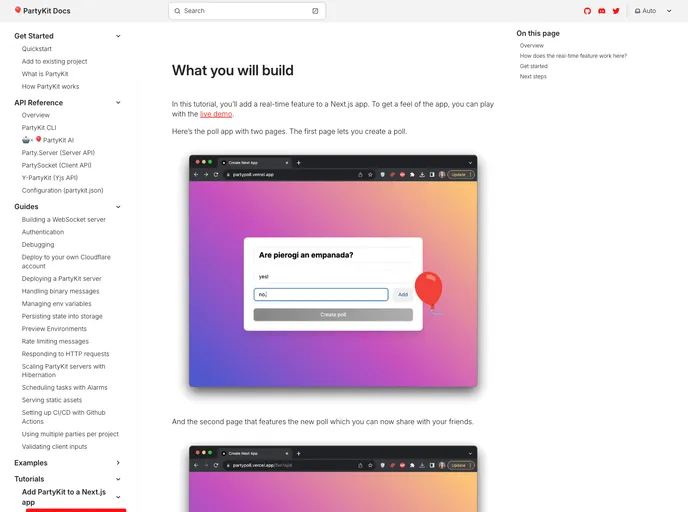The height and width of the screenshot is (512, 688).
Task: Open Add to existing project page
Action: (54, 61)
